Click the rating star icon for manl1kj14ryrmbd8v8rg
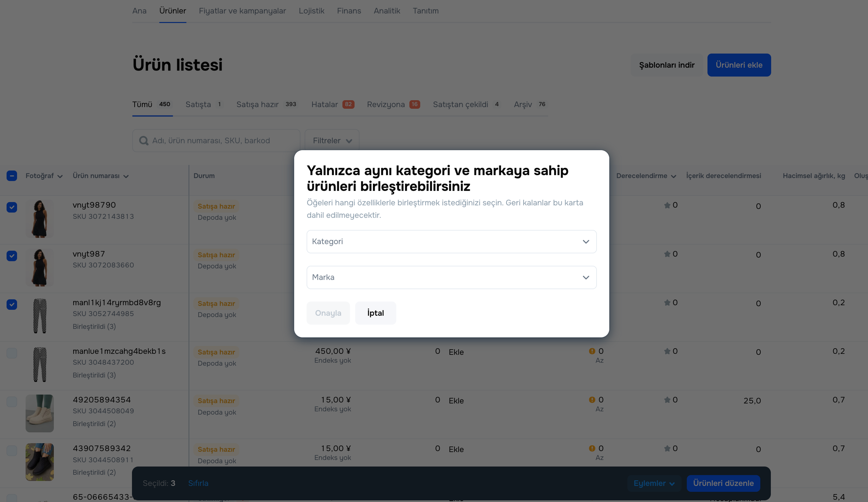This screenshot has height=502, width=868. [x=667, y=303]
